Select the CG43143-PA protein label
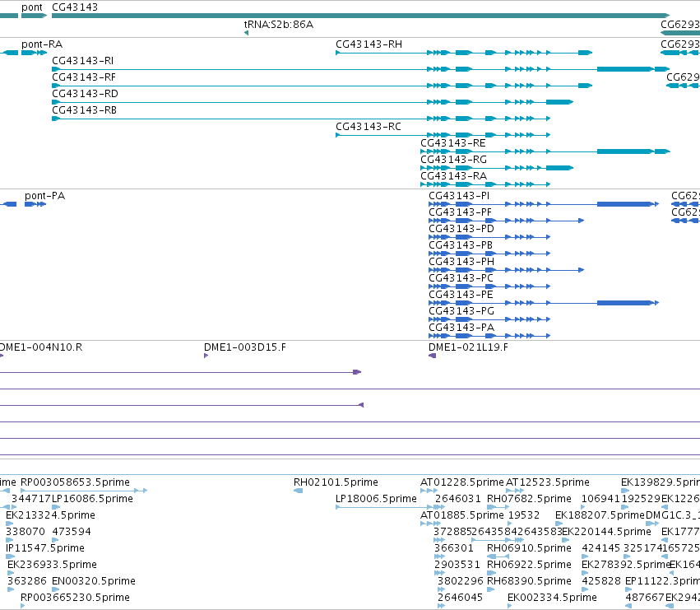The height and width of the screenshot is (610, 700). (461, 328)
